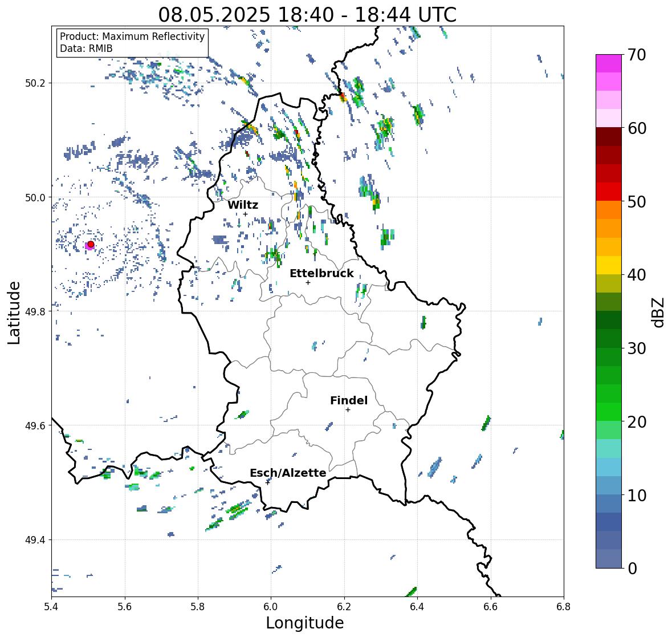Click the Esch/Alzette station label

[288, 473]
